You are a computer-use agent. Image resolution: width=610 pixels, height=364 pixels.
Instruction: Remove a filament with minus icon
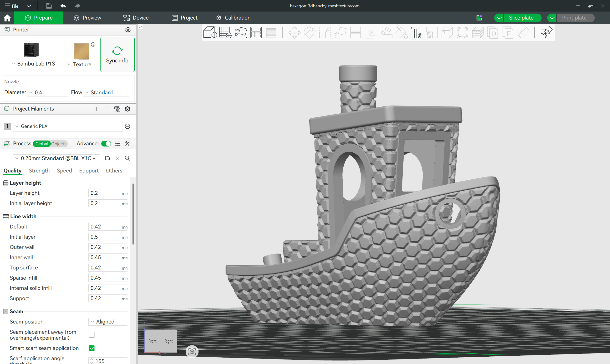107,109
